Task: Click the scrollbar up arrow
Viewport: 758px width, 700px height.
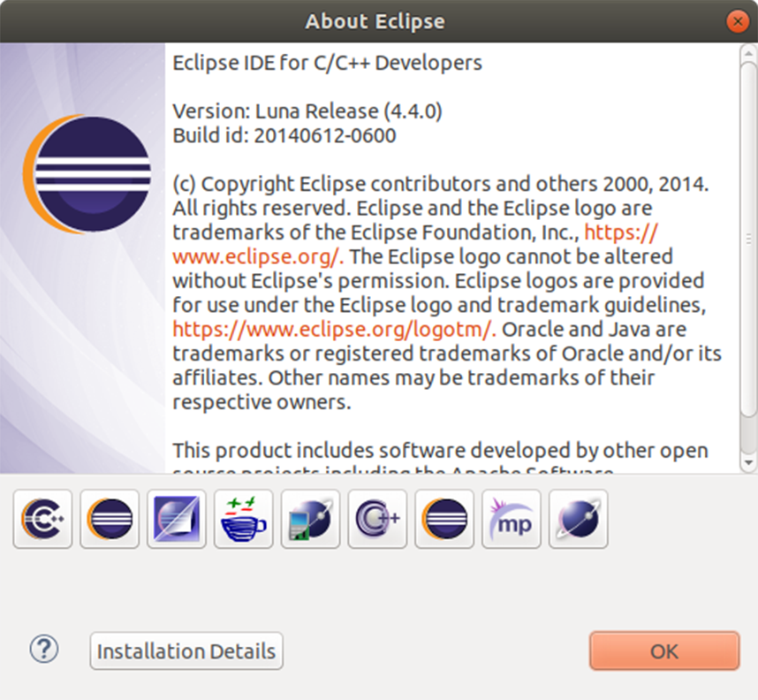Action: point(748,53)
